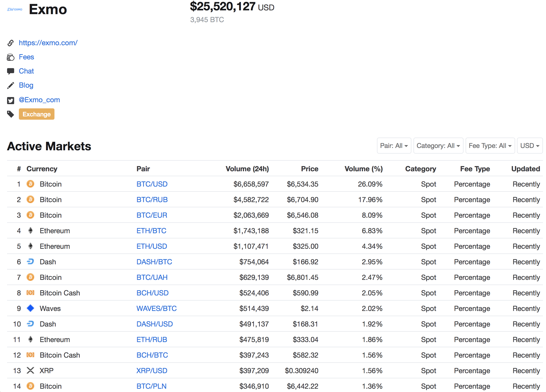
Task: Click the orange Exchange tag
Action: pyautogui.click(x=37, y=114)
